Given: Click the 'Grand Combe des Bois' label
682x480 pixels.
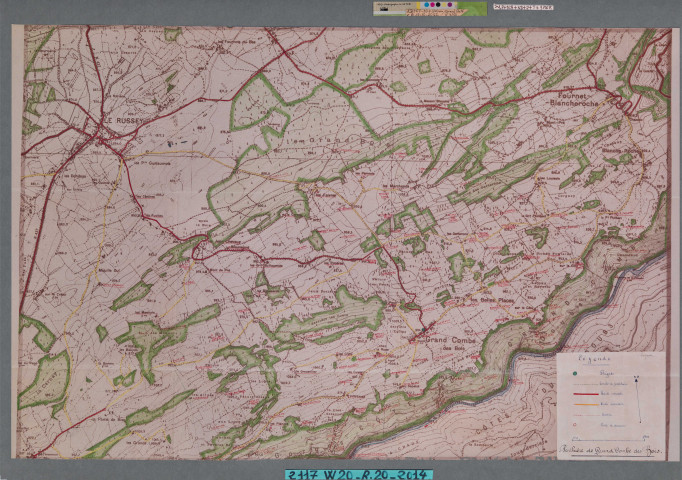Looking at the screenshot, I should coord(451,343).
